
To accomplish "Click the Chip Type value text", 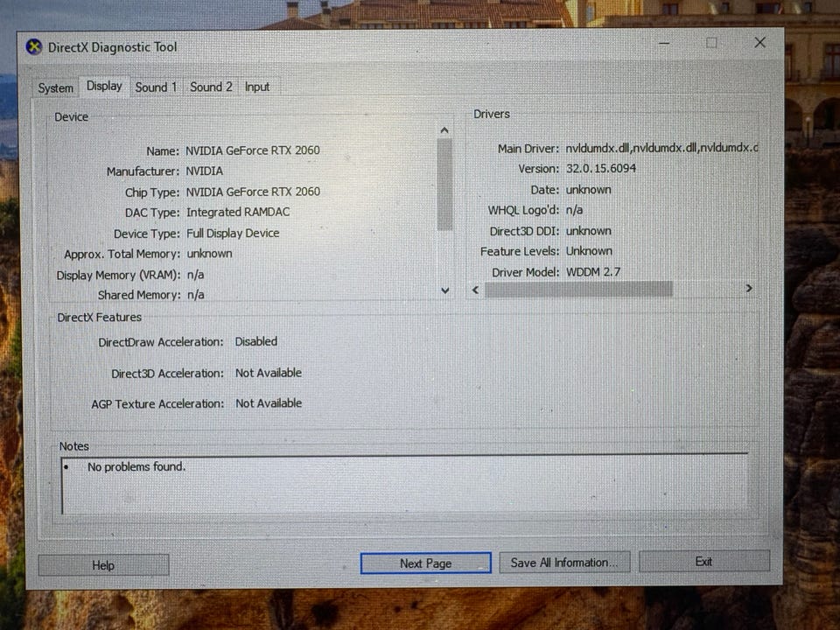I will pos(253,192).
